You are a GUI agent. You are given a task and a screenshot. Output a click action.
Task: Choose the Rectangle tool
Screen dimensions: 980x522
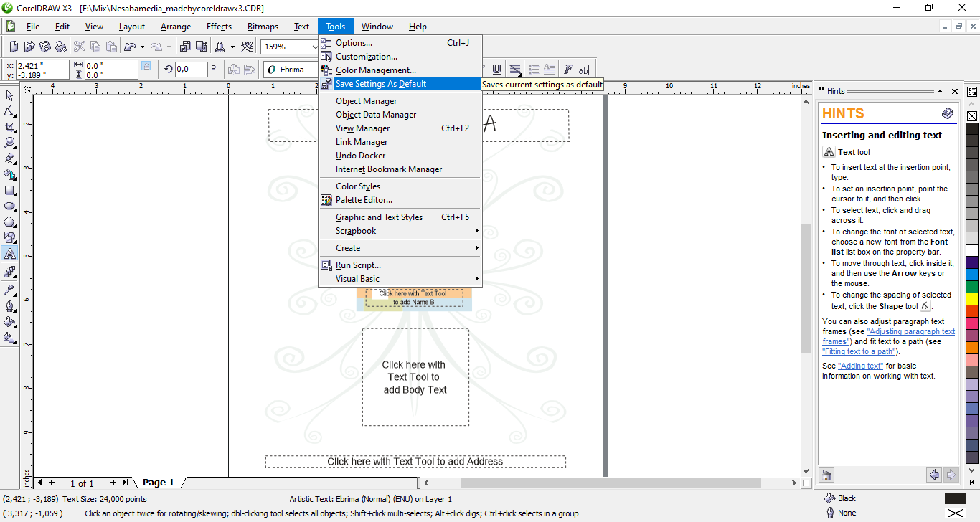pos(10,191)
